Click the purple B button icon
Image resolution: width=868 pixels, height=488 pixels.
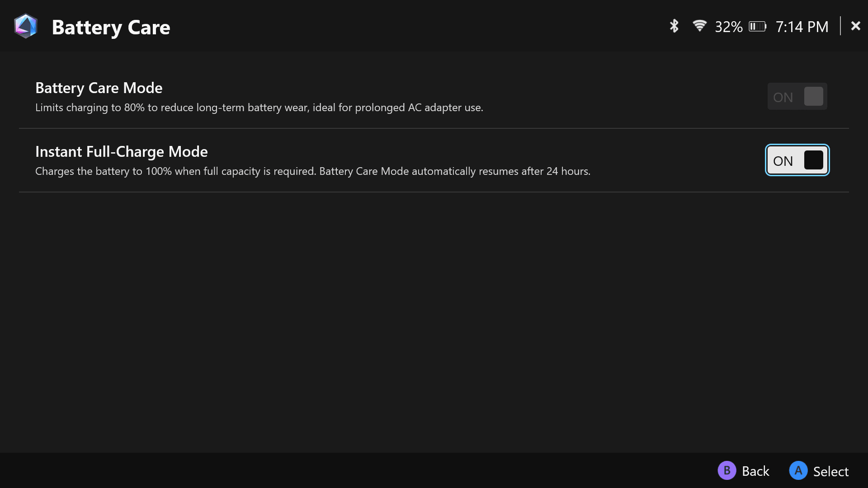point(726,471)
